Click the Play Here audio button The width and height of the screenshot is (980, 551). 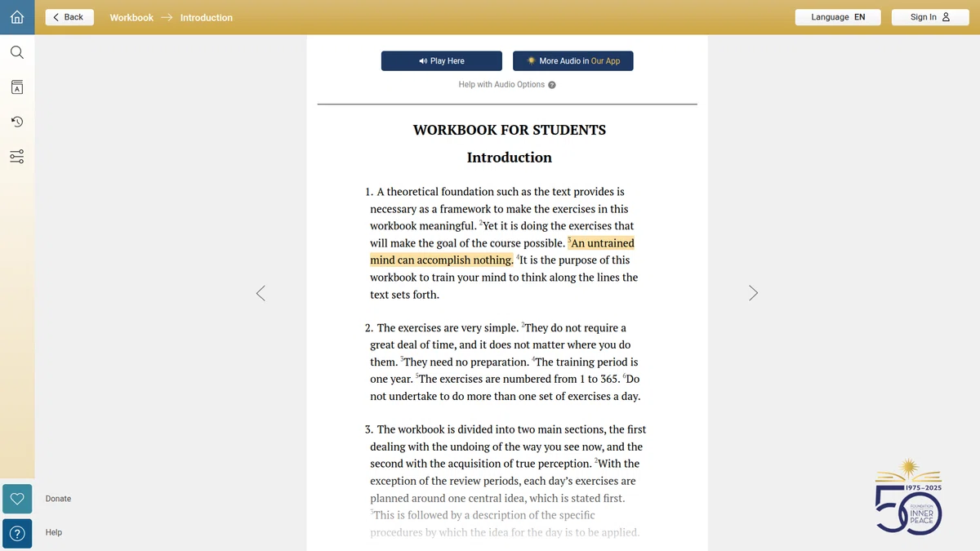(442, 61)
